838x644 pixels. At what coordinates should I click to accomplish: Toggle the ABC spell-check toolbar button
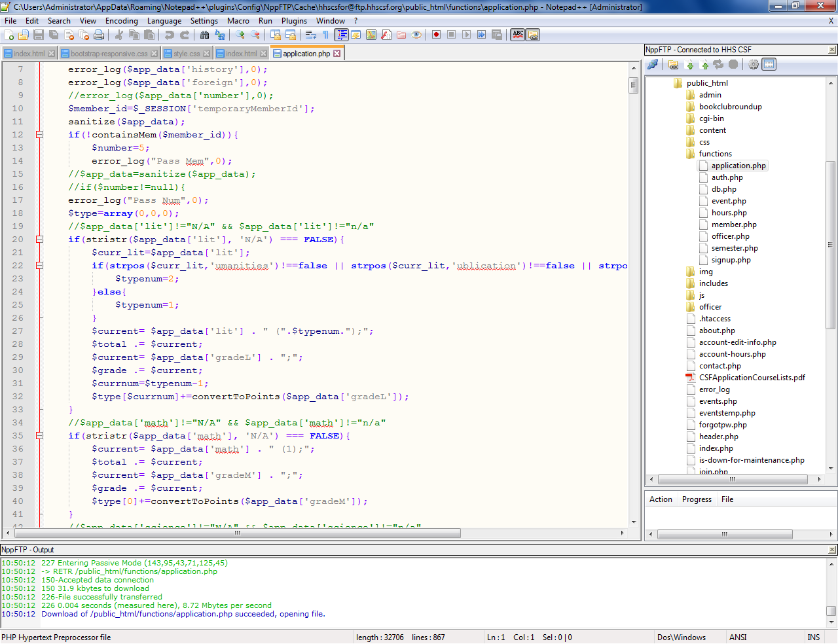click(518, 35)
